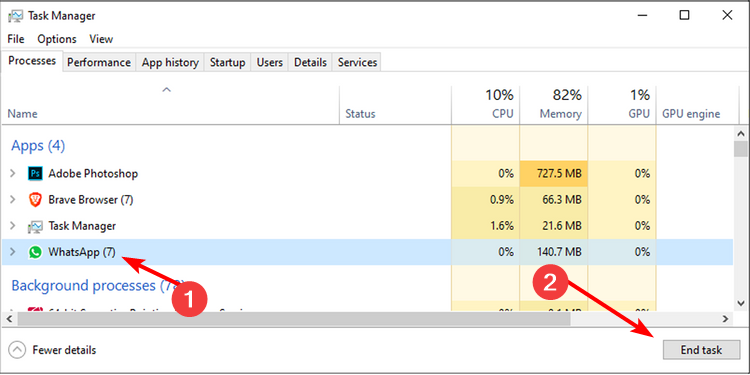Click the green WhatsApp icon
Image resolution: width=750 pixels, height=375 pixels.
tap(35, 252)
